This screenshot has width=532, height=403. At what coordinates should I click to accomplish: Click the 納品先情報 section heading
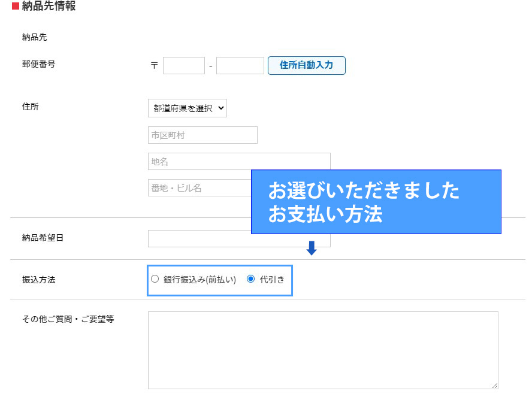tap(49, 7)
